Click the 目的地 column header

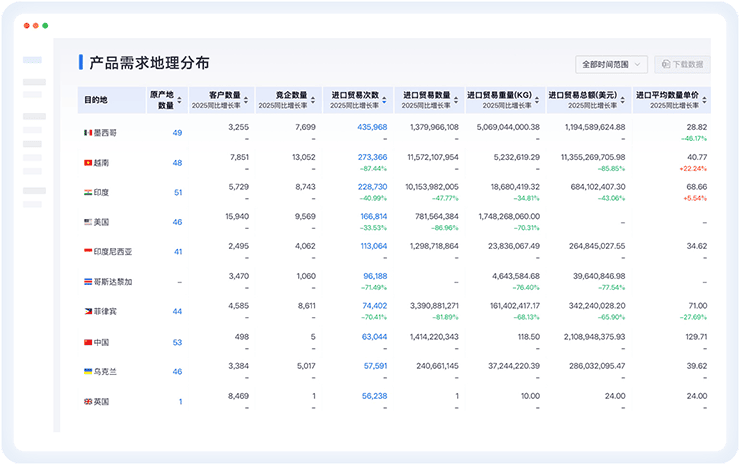pyautogui.click(x=96, y=100)
